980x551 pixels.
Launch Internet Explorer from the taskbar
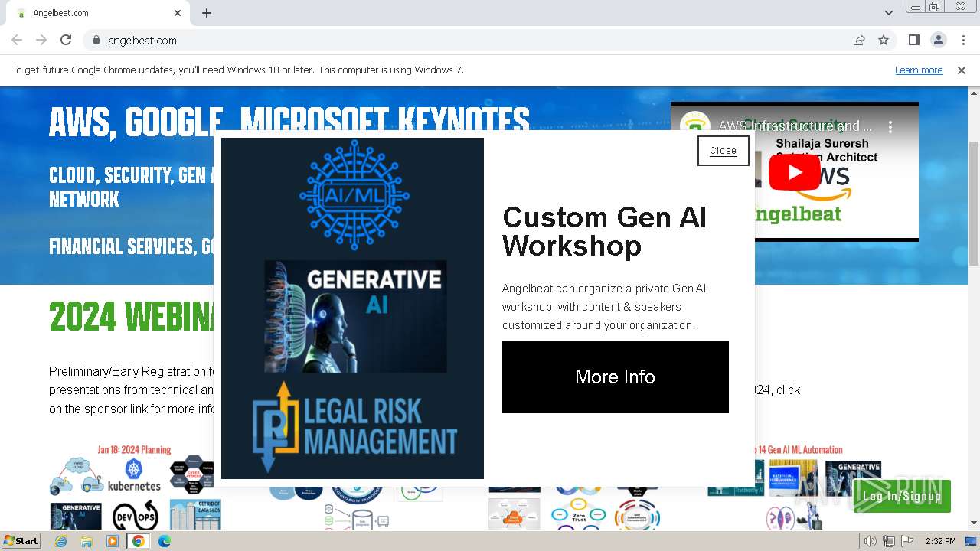60,541
